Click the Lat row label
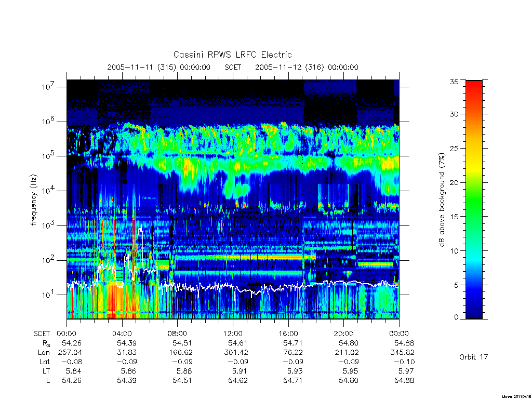Screen dimensions: 532x399 [45, 362]
